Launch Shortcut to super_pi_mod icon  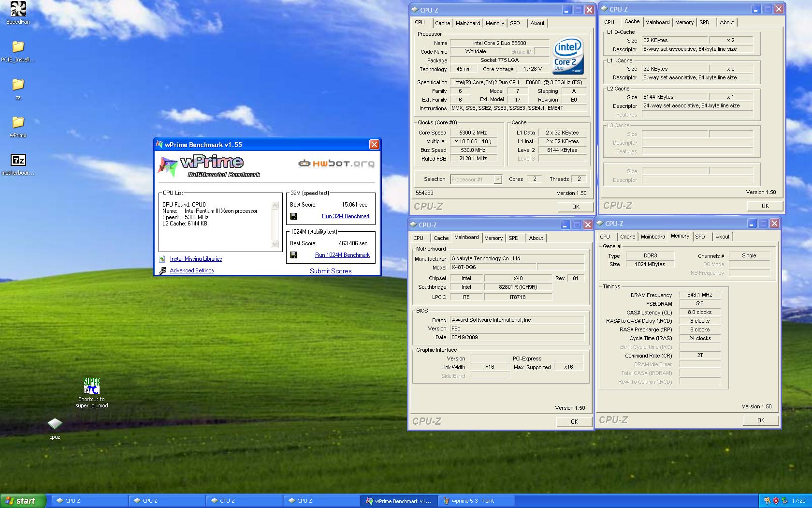click(x=91, y=387)
